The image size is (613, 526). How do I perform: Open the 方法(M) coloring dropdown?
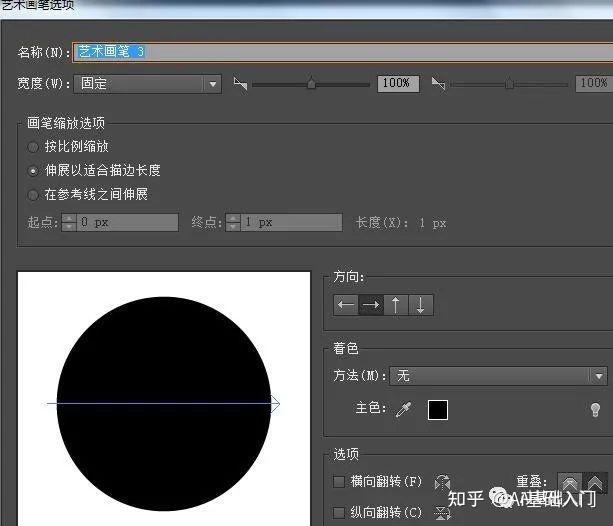tap(498, 376)
